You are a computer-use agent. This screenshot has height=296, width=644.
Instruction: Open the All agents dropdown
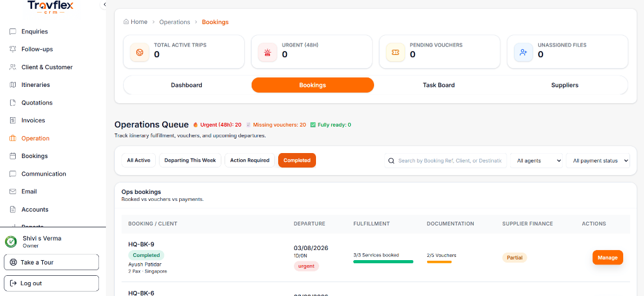click(536, 161)
